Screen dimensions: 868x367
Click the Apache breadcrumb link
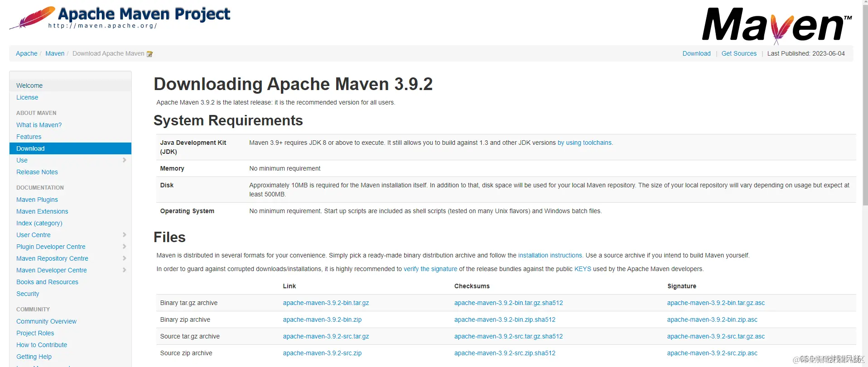(27, 53)
